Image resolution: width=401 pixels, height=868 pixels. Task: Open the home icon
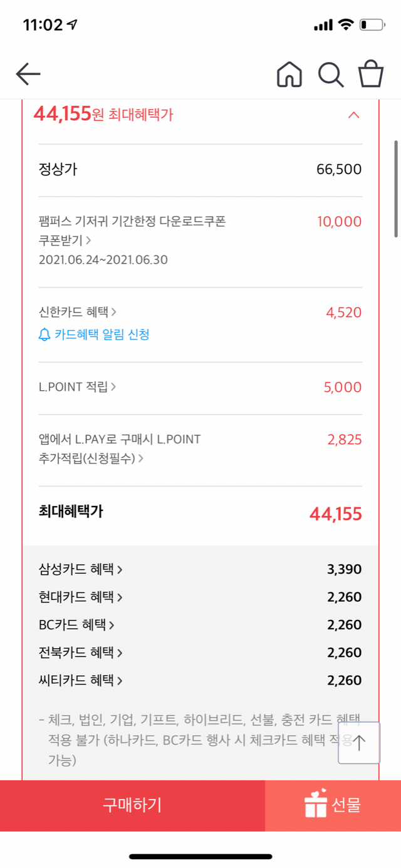tap(289, 75)
